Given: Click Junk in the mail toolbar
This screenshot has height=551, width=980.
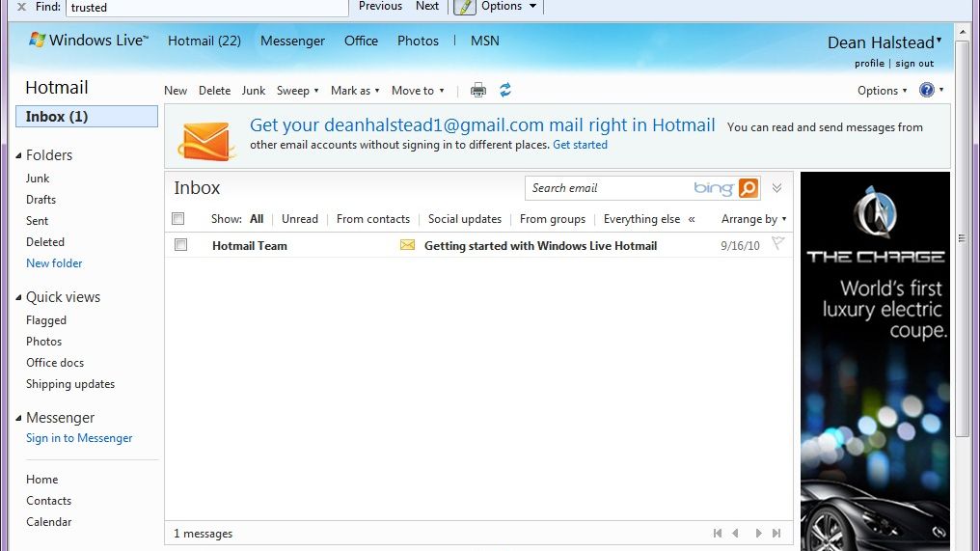Looking at the screenshot, I should (253, 91).
